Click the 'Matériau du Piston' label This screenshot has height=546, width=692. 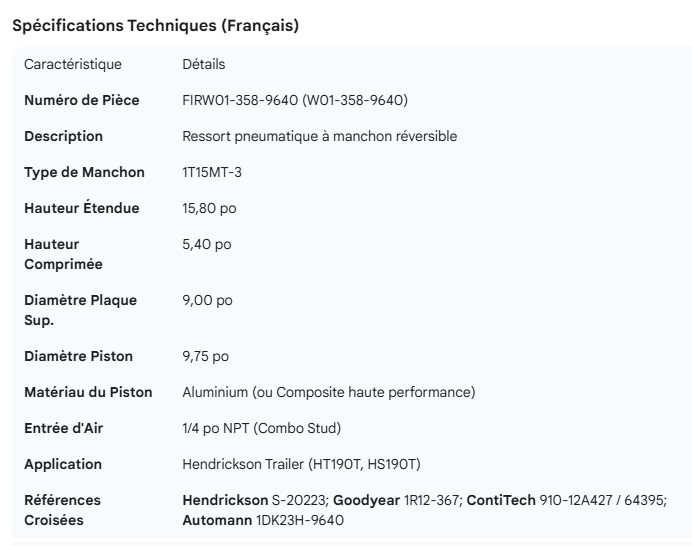88,392
